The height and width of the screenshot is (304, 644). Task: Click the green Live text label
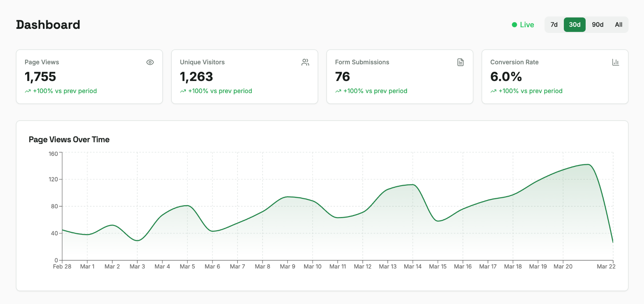coord(527,25)
